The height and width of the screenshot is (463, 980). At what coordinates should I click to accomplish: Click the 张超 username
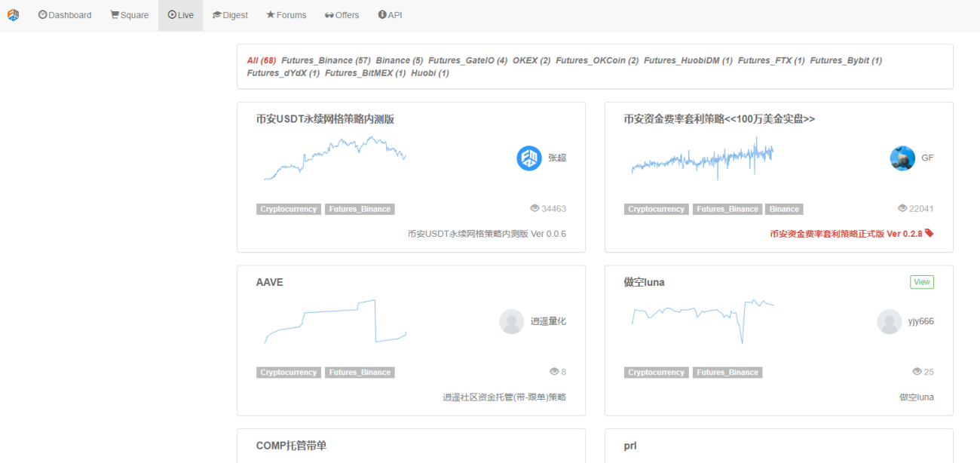[x=557, y=158]
